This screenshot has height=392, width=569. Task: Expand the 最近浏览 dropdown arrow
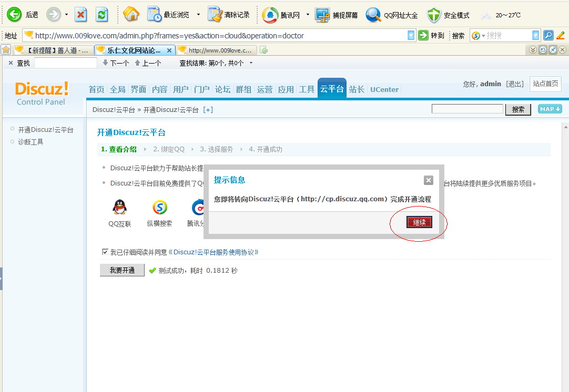click(198, 15)
